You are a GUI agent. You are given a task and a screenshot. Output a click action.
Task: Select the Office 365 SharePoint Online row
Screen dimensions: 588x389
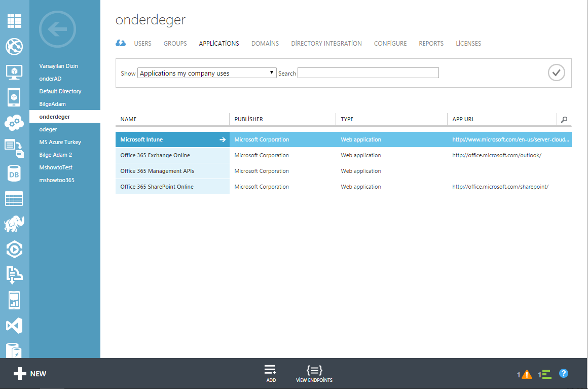tap(344, 187)
